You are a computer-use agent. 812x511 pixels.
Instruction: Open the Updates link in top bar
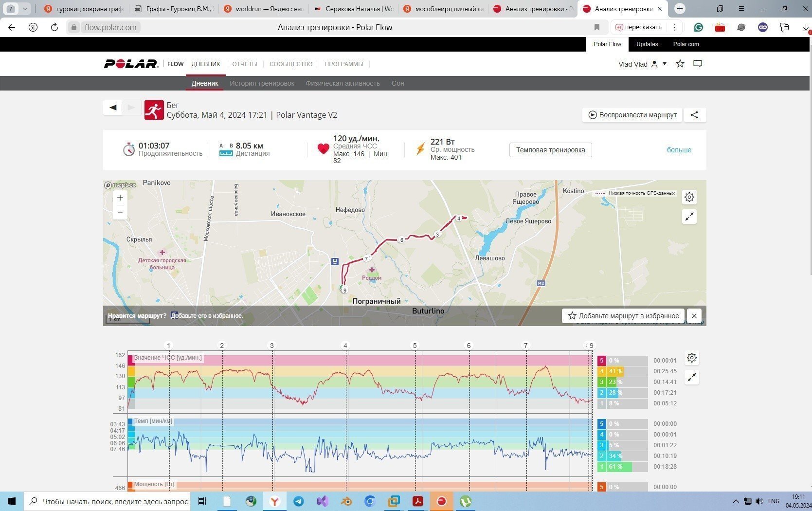[647, 44]
